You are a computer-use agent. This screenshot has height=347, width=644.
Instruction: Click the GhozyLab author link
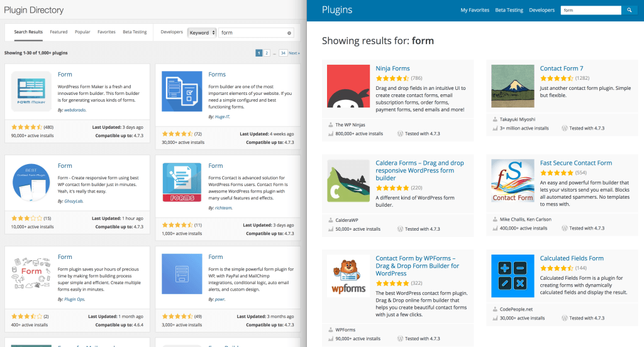pyautogui.click(x=73, y=201)
